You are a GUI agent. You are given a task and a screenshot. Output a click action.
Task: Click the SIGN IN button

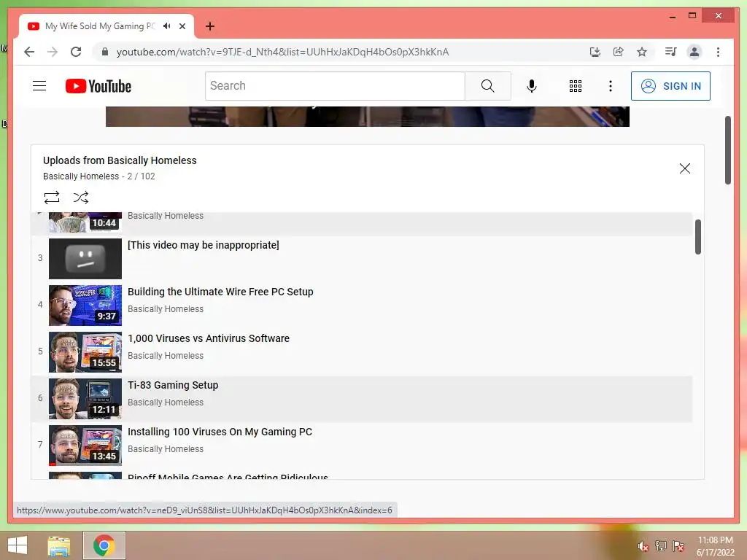pos(670,86)
